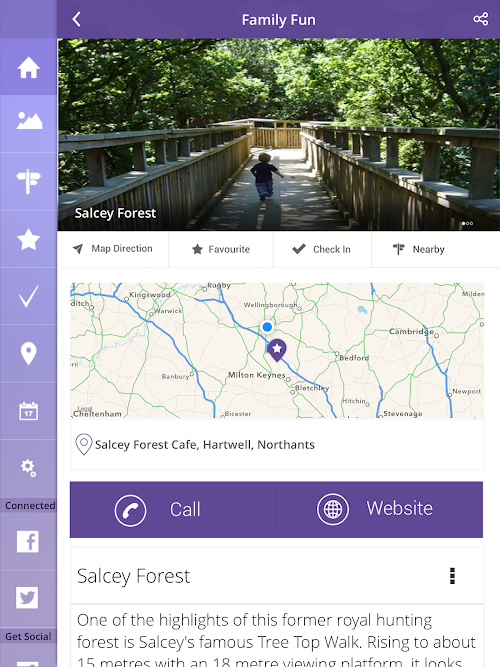The width and height of the screenshot is (500, 667).
Task: Select the location pin sidebar icon
Action: (x=29, y=353)
